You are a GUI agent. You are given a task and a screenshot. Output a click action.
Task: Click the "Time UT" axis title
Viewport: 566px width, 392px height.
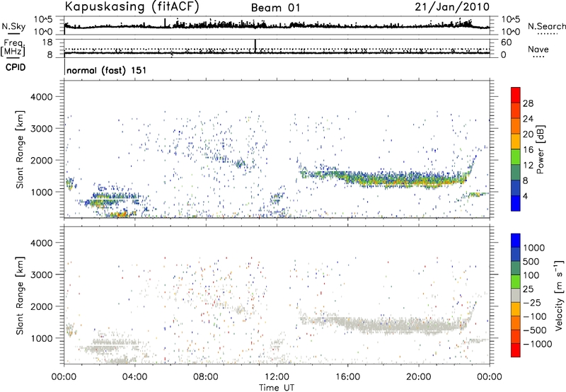point(277,388)
